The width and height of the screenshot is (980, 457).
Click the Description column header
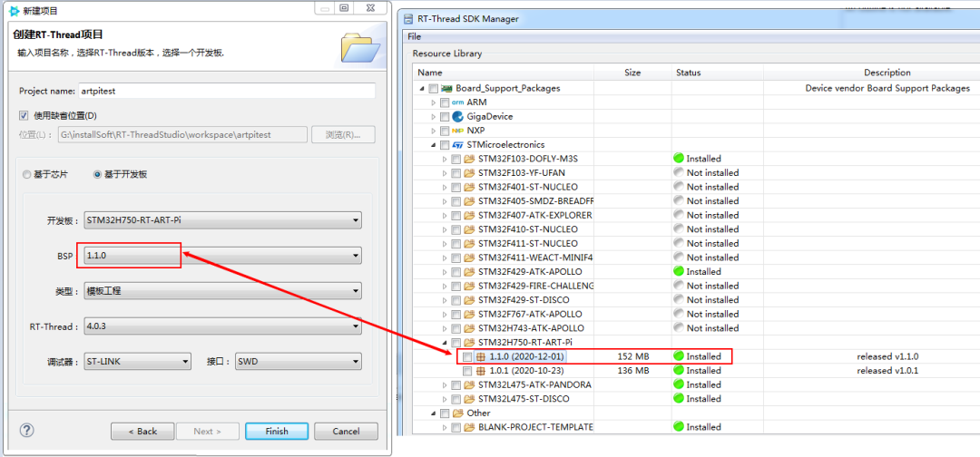coord(872,73)
